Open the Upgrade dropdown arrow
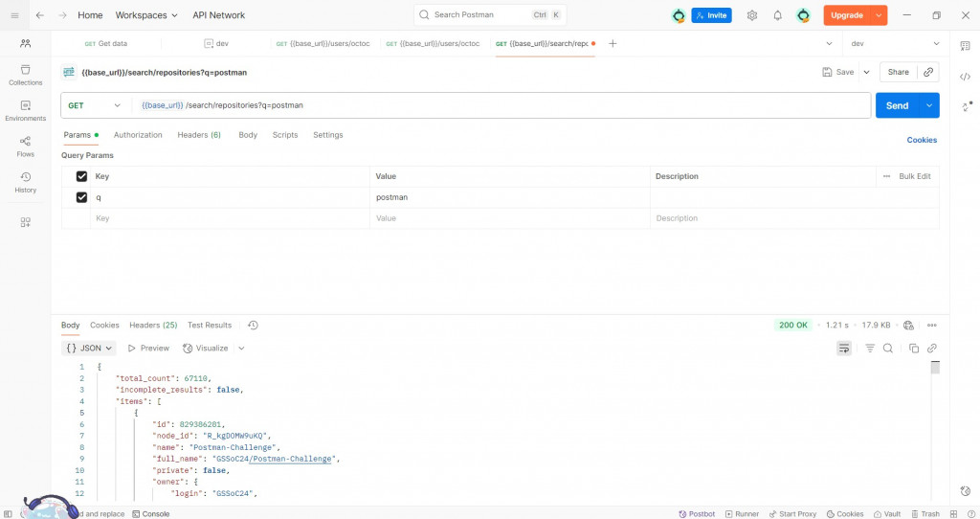This screenshot has width=980, height=519. click(x=879, y=15)
